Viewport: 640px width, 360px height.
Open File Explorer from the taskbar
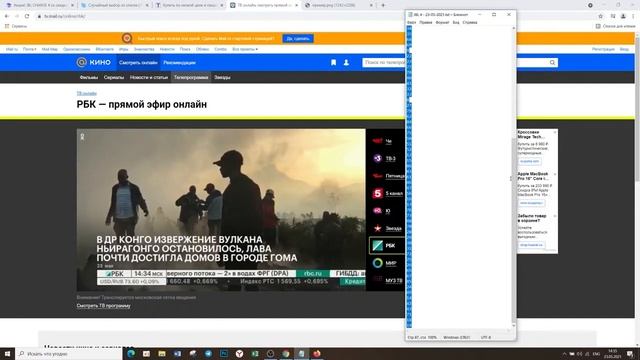(x=162, y=353)
